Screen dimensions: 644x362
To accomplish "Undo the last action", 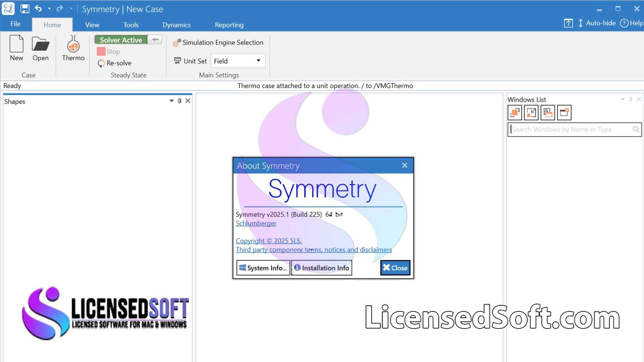I will tap(38, 8).
